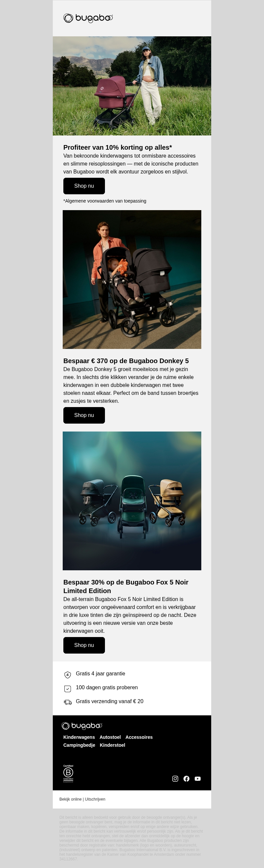Click the Certified B Corporation badge
This screenshot has width=264, height=868.
pos(68,773)
